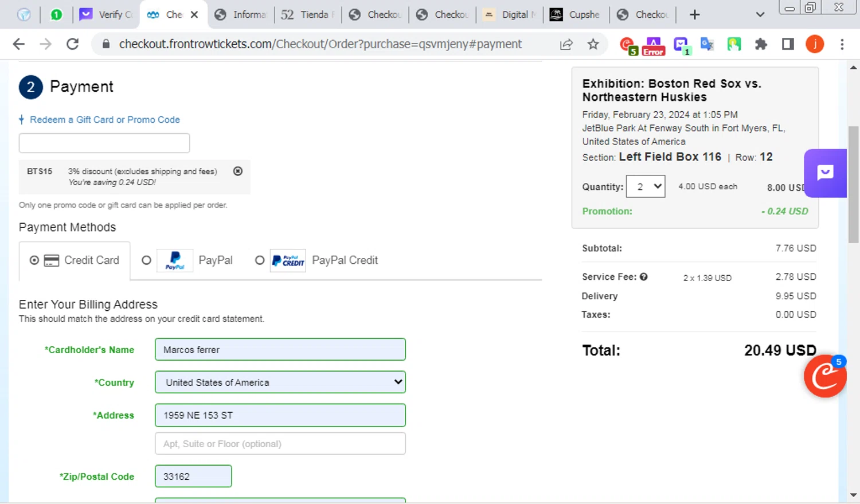Click the Delivery 9.95 USD amount
860x504 pixels.
796,296
